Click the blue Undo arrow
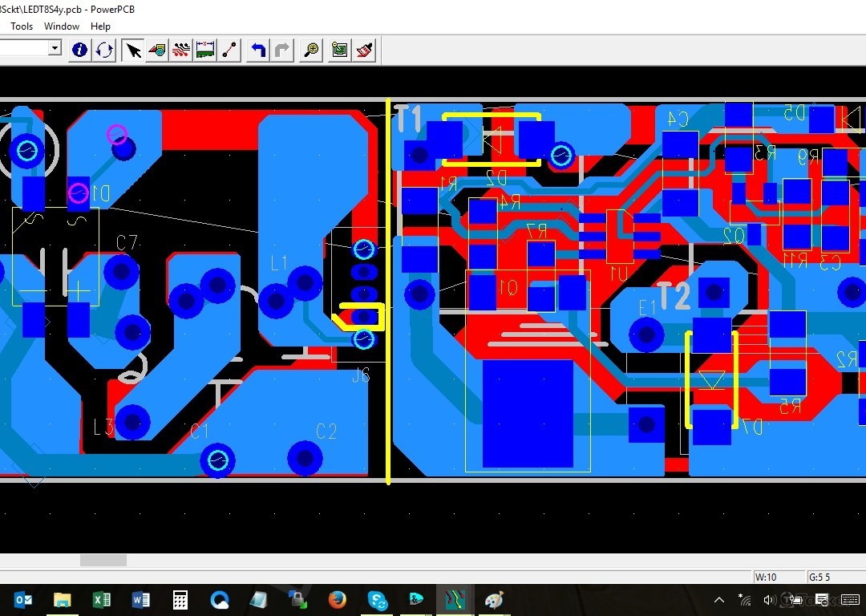866x616 pixels. 257,50
